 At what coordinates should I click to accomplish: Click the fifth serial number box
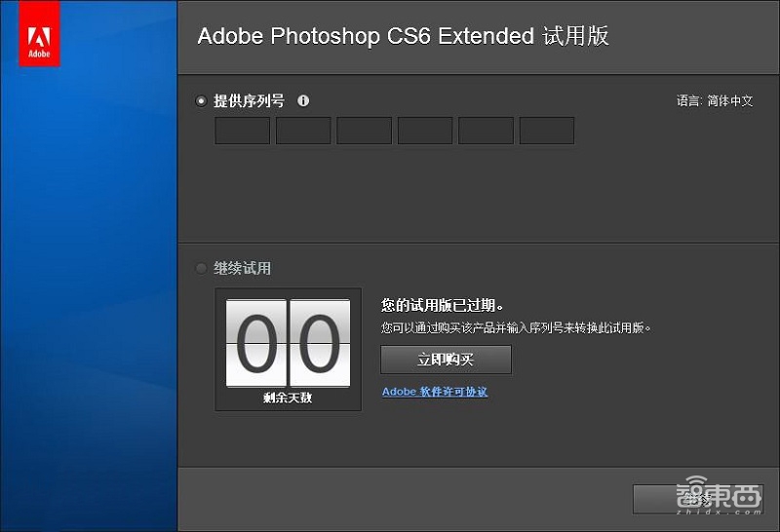(486, 131)
